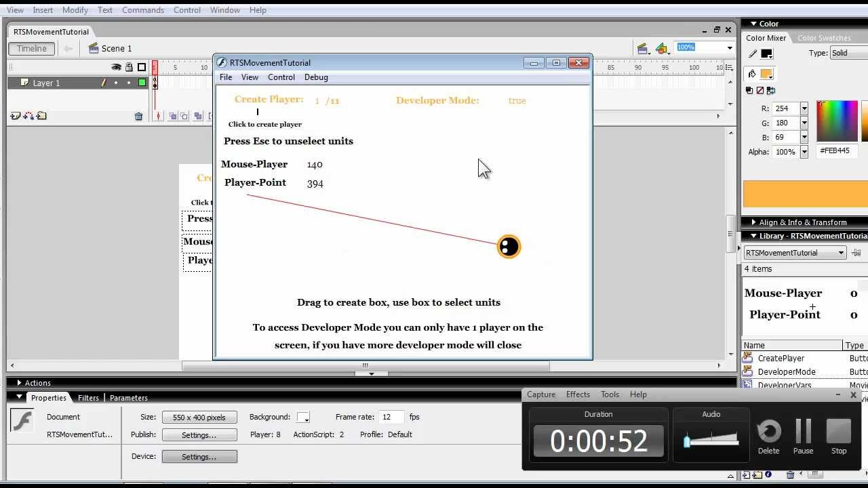868x488 pixels.
Task: Open the Control menu in the RTSMovementTutorial player window
Action: [x=281, y=77]
